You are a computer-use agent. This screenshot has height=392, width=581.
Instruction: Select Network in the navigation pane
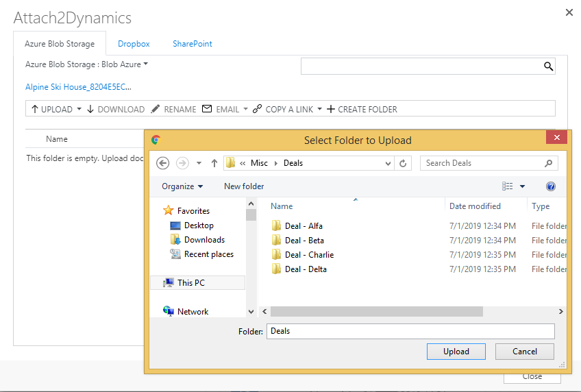[186, 312]
